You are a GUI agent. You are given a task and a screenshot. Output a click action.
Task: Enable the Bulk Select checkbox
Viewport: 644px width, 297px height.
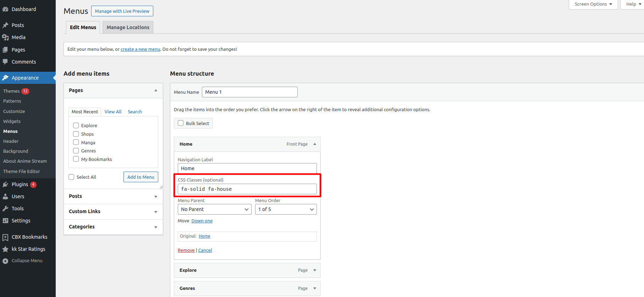point(181,123)
